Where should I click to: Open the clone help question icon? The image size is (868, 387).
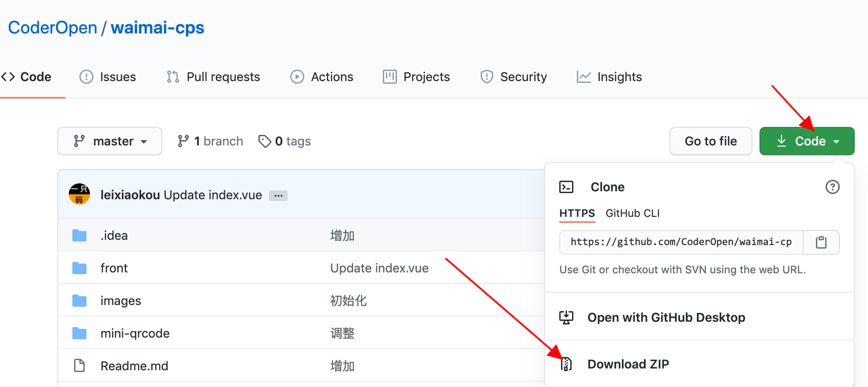click(832, 187)
